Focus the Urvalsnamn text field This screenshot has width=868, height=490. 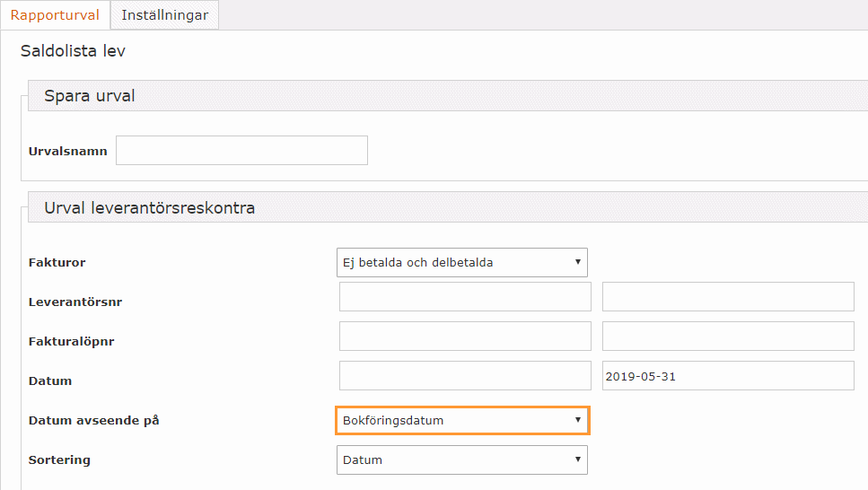[x=241, y=150]
